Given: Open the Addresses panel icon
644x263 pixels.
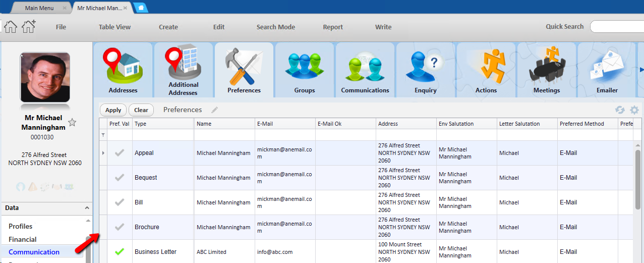Looking at the screenshot, I should click(x=123, y=70).
